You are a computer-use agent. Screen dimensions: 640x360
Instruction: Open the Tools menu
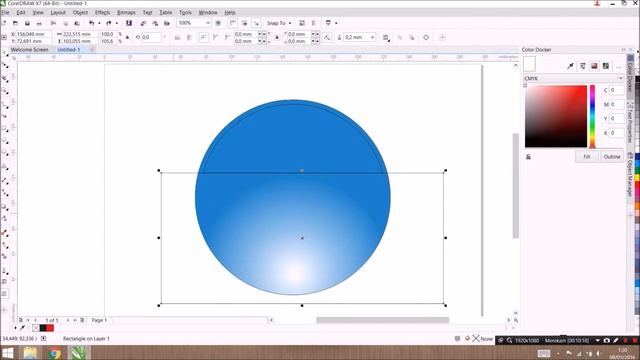pyautogui.click(x=185, y=13)
